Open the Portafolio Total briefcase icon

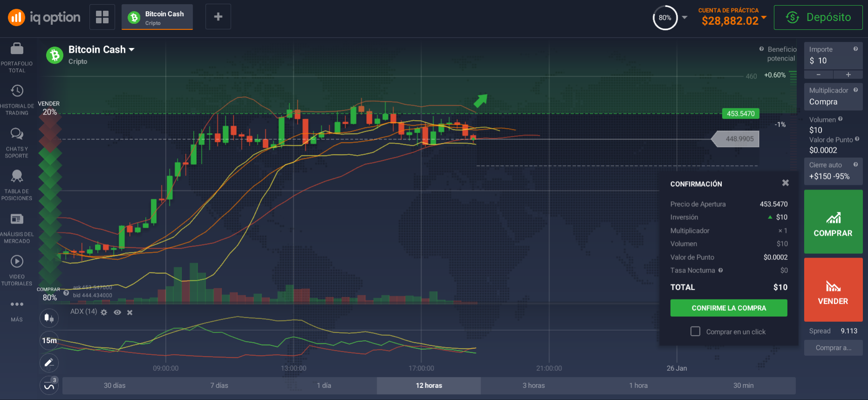point(17,48)
